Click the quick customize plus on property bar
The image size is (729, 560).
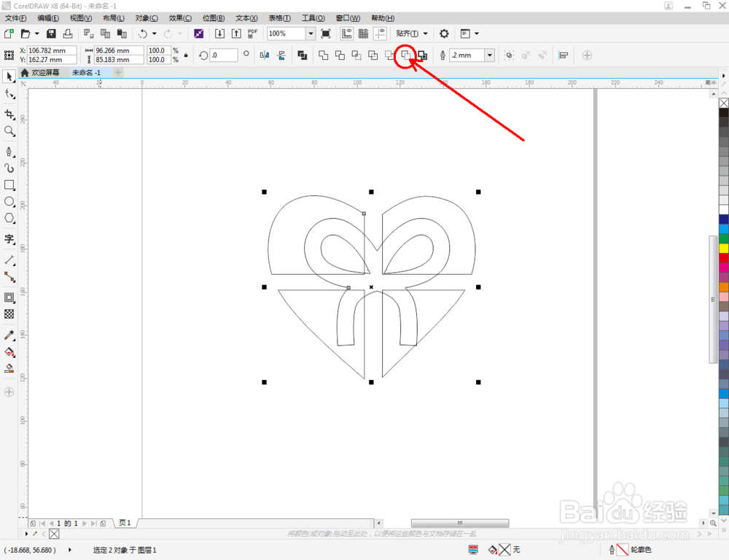tap(587, 55)
